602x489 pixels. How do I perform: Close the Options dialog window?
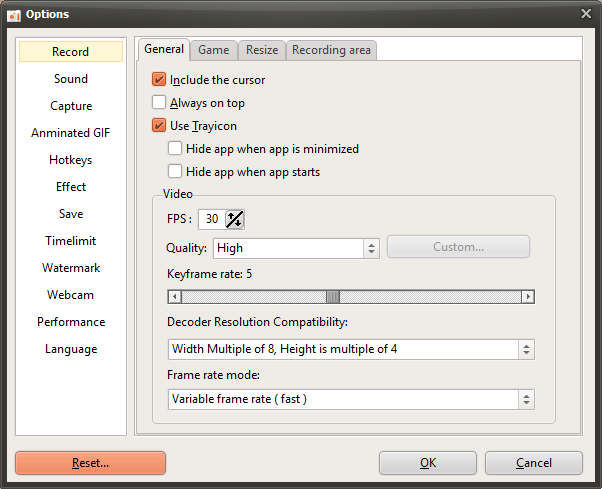coord(586,13)
